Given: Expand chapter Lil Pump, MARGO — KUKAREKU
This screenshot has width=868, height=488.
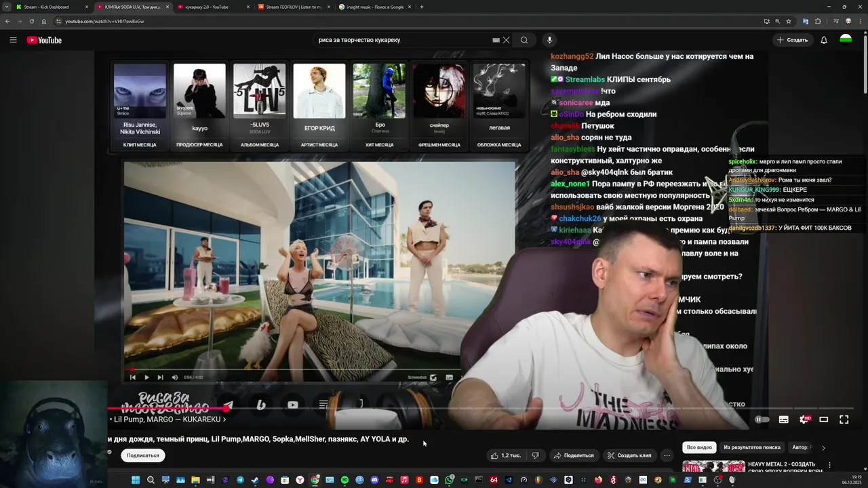Looking at the screenshot, I should pyautogui.click(x=168, y=420).
